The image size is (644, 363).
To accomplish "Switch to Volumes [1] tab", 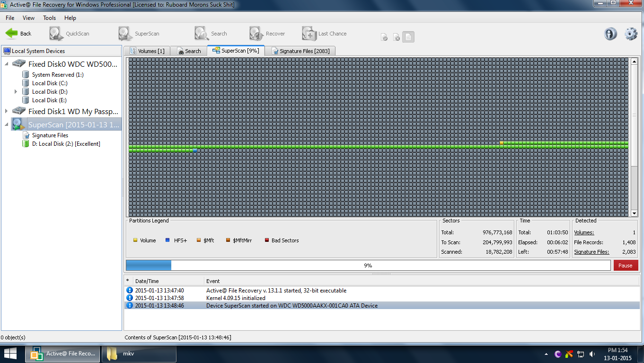I will [147, 51].
